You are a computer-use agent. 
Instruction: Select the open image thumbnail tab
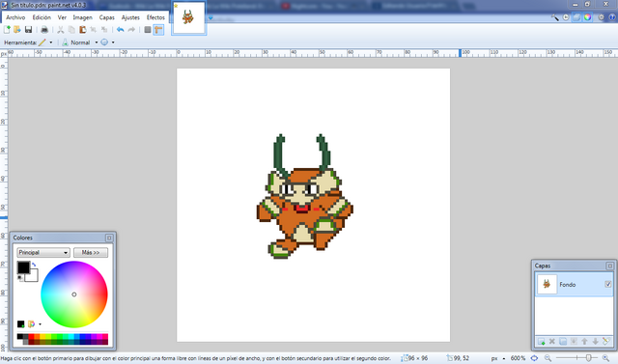click(x=189, y=17)
